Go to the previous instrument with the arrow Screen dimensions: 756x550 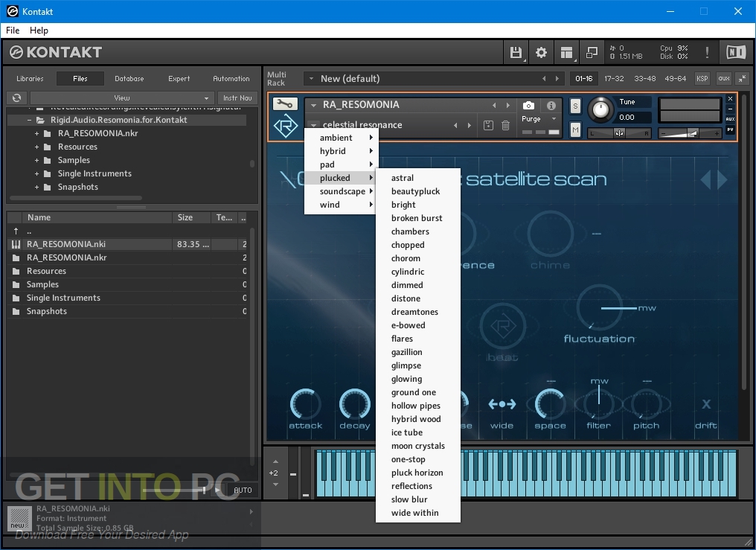494,105
